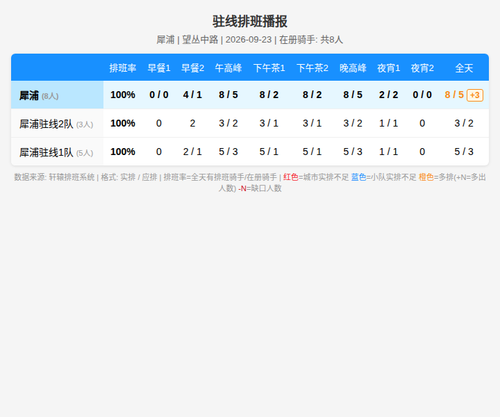The height and width of the screenshot is (417, 500).
Task: Click 犀浦 row 早餐1 value 0 / 0
Action: point(159,95)
